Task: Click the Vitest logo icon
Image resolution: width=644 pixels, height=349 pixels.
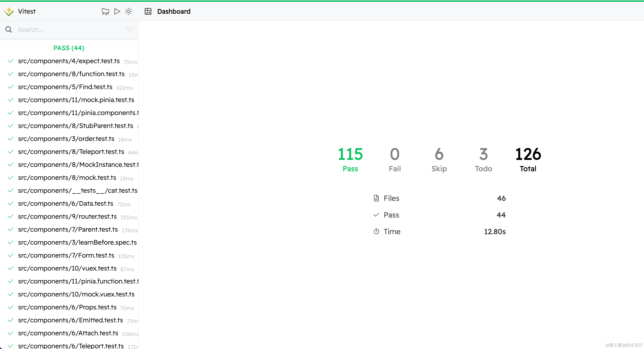Action: 9,12
